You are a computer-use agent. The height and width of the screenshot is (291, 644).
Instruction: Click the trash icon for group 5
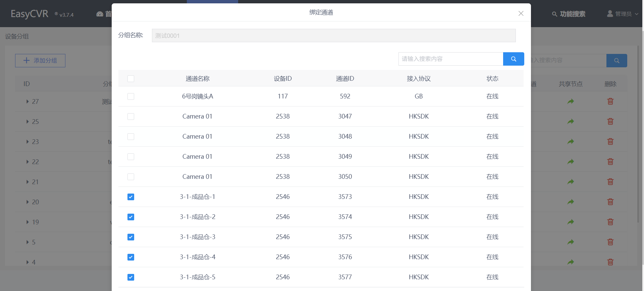point(610,242)
